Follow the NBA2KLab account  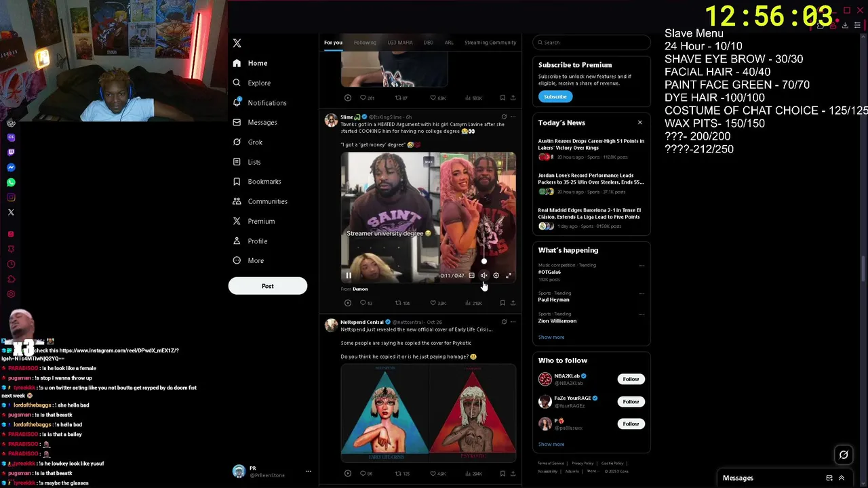pyautogui.click(x=631, y=379)
